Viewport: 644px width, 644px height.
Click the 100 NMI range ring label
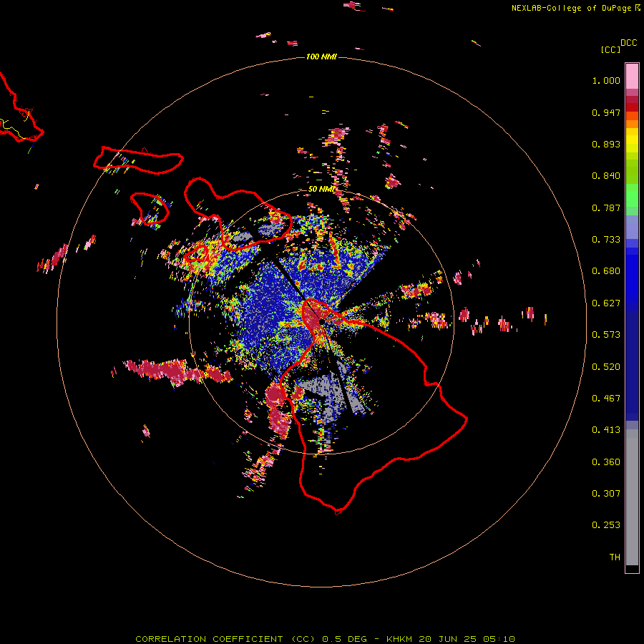(x=321, y=57)
